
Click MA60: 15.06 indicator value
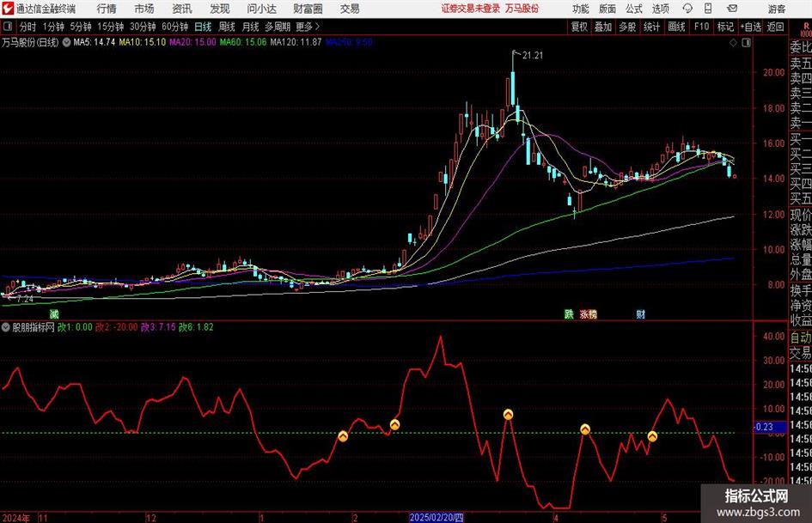click(x=243, y=42)
